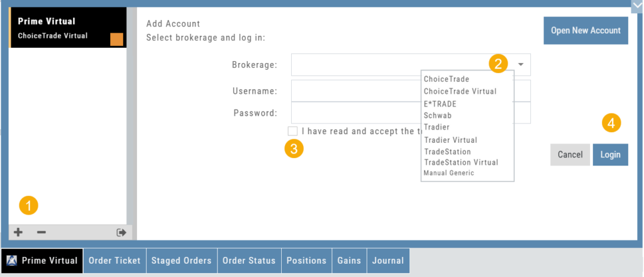Choose ChoiceTrade from brokerage list
Viewport: 644px width, 277px height.
tap(447, 79)
